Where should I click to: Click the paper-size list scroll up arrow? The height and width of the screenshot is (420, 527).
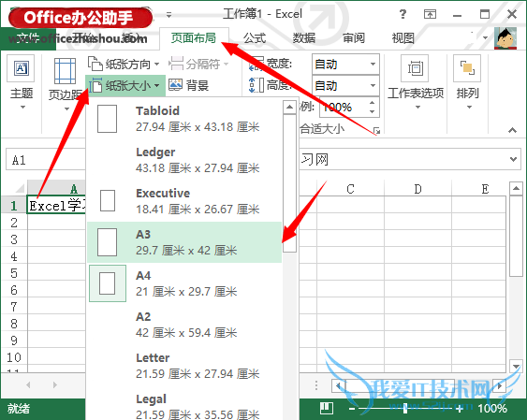pyautogui.click(x=289, y=107)
